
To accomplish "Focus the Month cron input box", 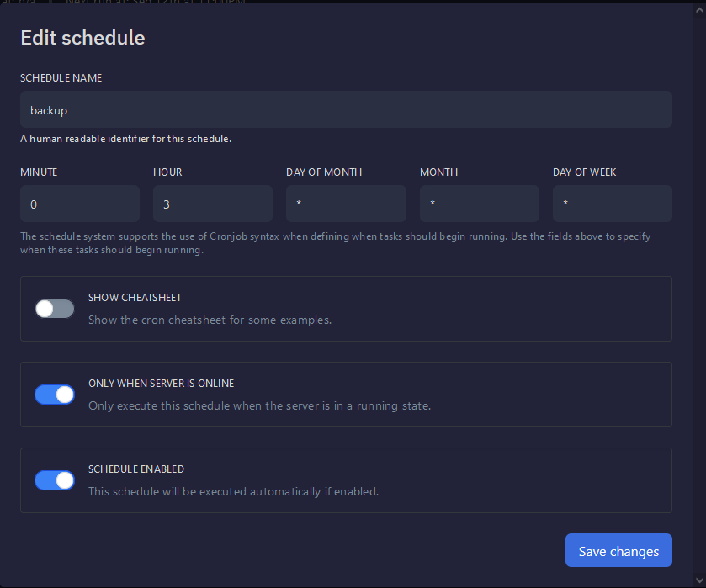I will pyautogui.click(x=479, y=204).
